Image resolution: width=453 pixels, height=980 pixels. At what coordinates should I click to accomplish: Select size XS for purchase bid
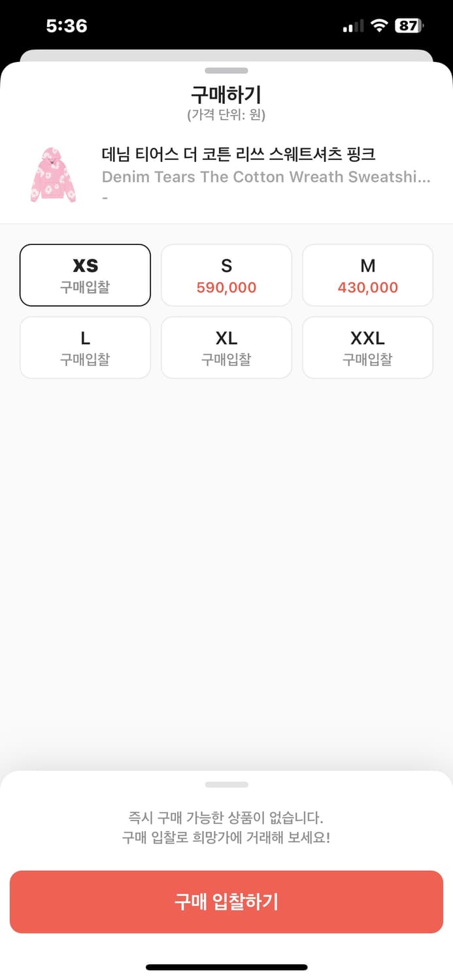85,274
